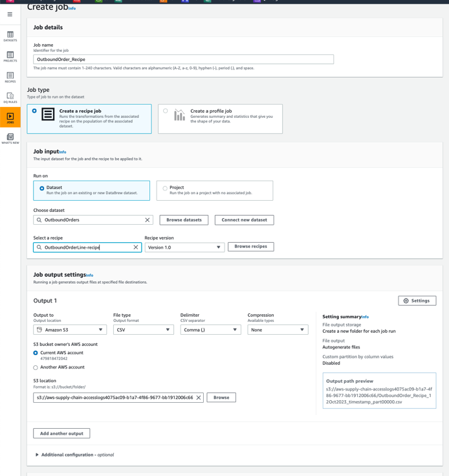Click the search icon in Choose dataset

pyautogui.click(x=39, y=220)
